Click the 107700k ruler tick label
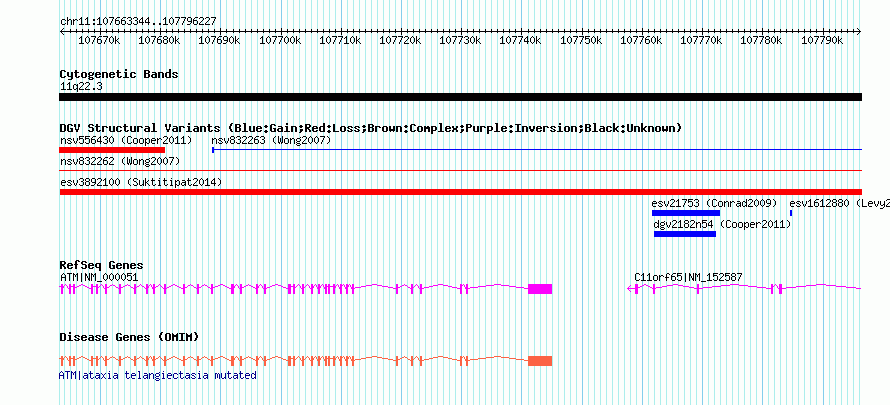Image resolution: width=890 pixels, height=405 pixels. pyautogui.click(x=280, y=40)
